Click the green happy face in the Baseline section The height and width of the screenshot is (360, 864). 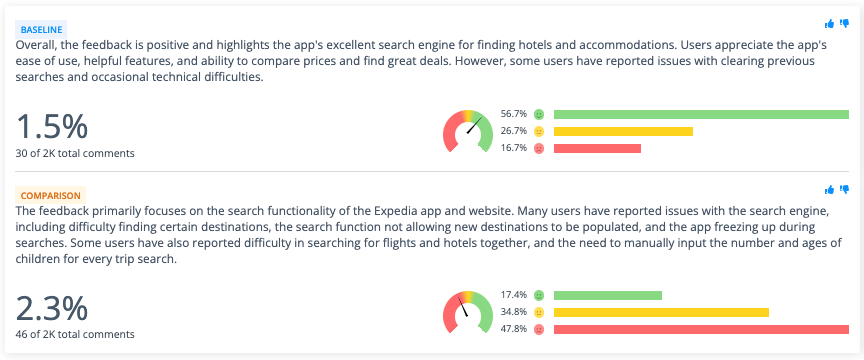[539, 115]
